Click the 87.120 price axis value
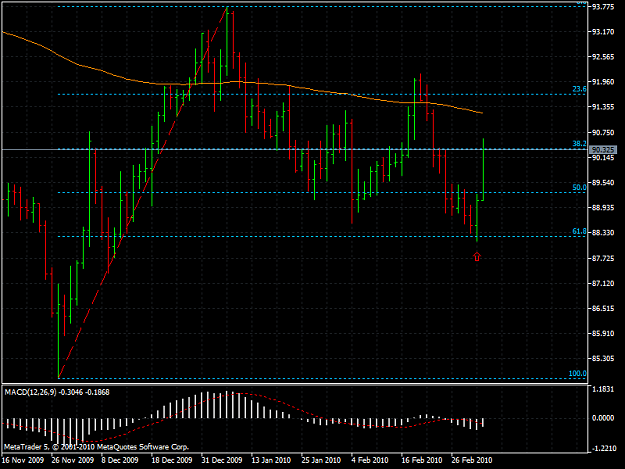 tap(603, 283)
